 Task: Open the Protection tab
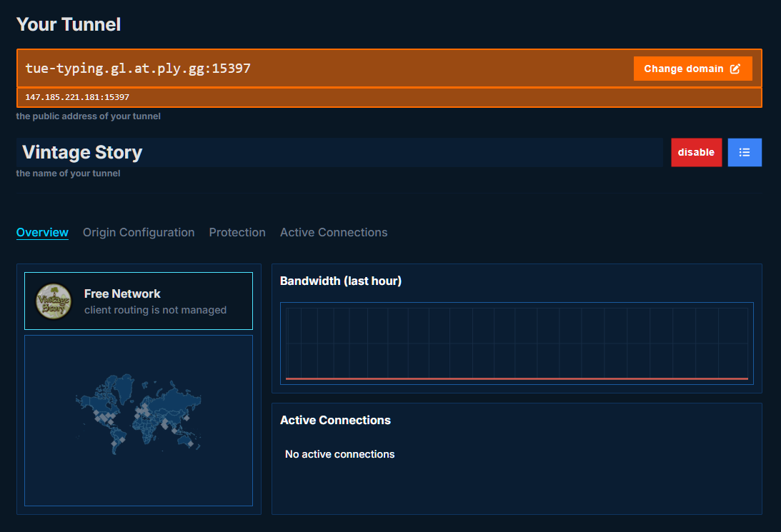point(237,232)
